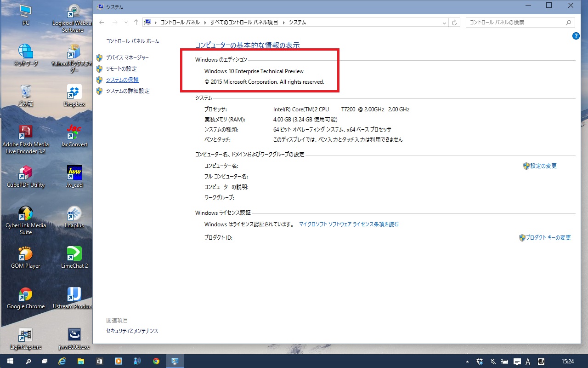
Task: Refresh the System control panel page
Action: click(454, 22)
